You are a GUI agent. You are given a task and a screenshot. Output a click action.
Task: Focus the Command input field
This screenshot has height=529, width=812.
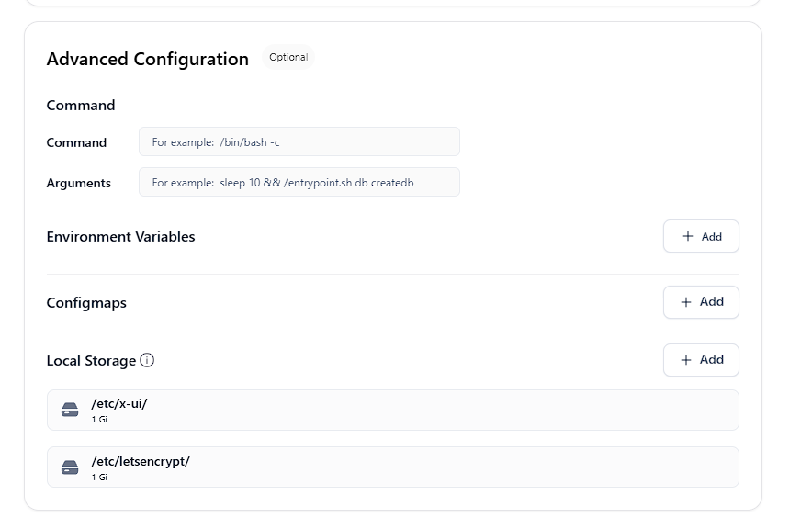click(299, 142)
